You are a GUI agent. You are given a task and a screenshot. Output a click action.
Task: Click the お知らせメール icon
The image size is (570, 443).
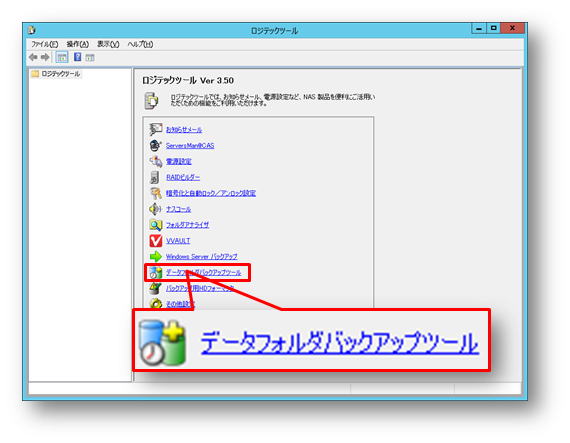coord(156,129)
